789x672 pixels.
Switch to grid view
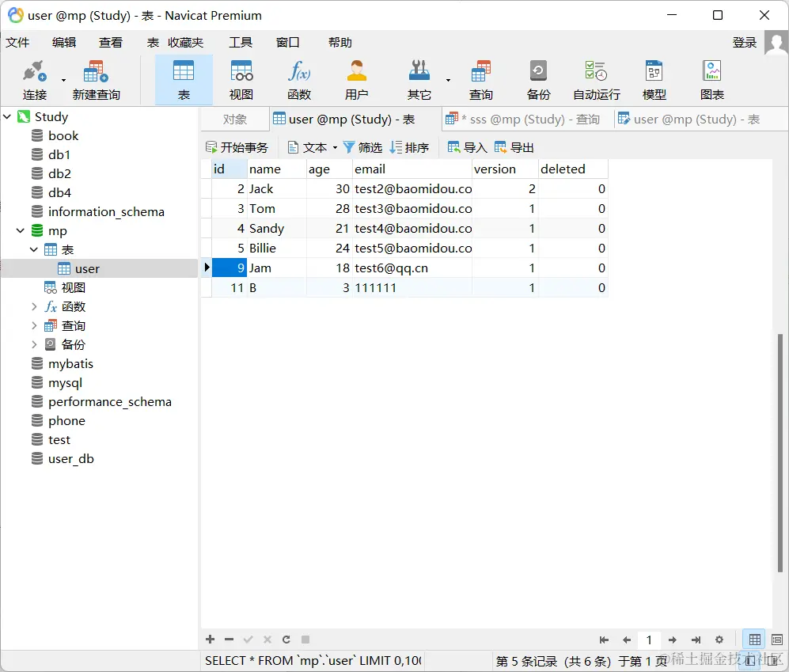click(754, 640)
